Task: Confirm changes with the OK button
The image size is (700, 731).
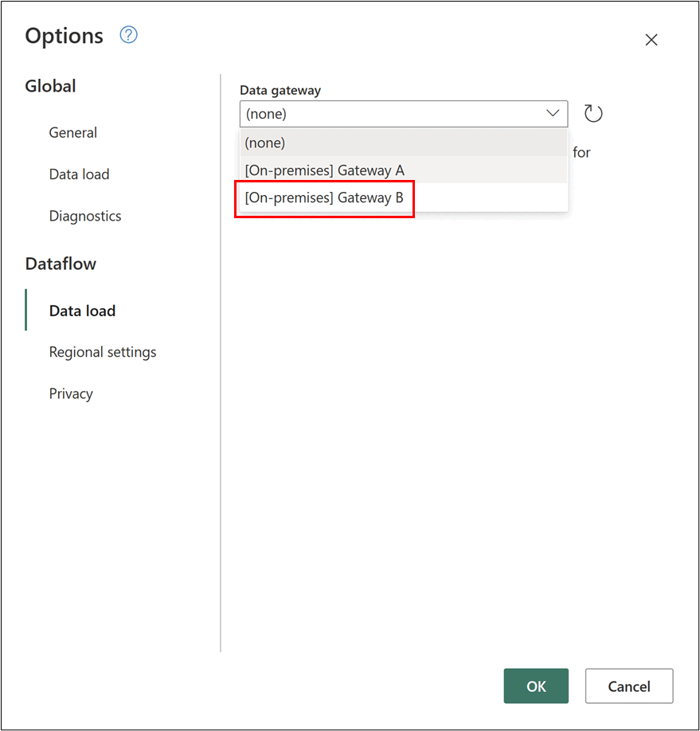Action: [x=536, y=686]
